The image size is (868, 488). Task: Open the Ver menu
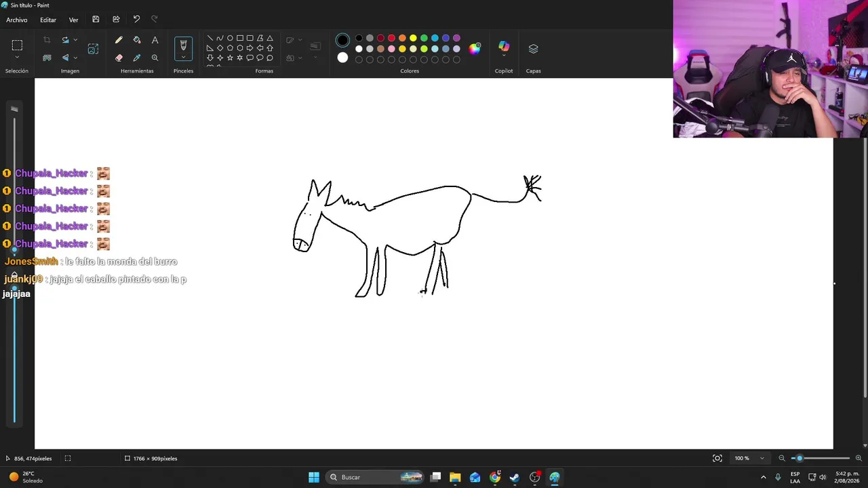[x=73, y=20]
